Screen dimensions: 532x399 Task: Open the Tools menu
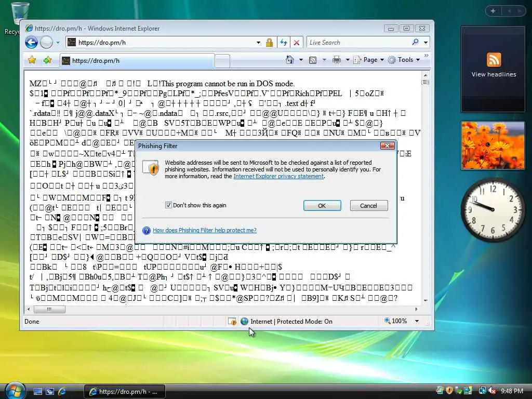click(404, 60)
